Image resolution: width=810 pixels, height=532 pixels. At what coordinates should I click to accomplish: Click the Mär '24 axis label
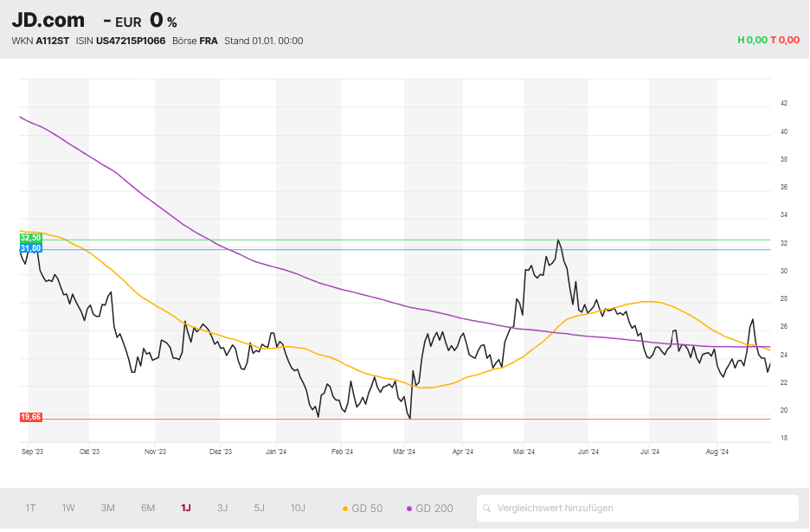tap(404, 452)
